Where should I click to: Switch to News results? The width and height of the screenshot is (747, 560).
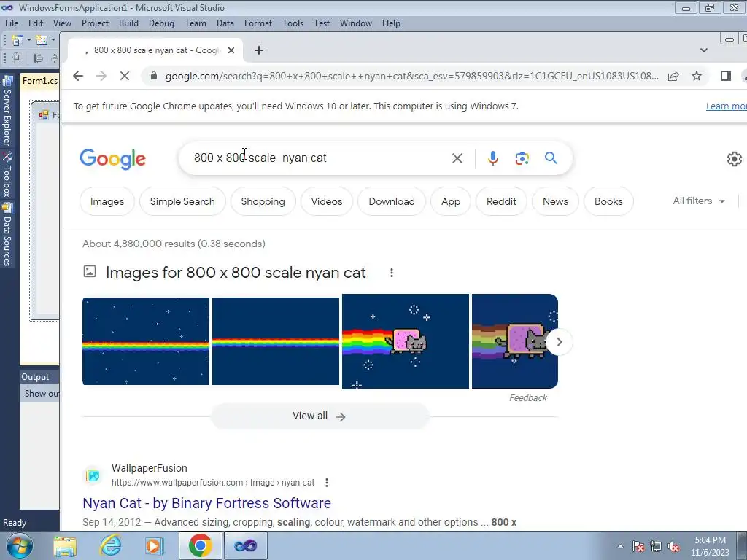[555, 201]
